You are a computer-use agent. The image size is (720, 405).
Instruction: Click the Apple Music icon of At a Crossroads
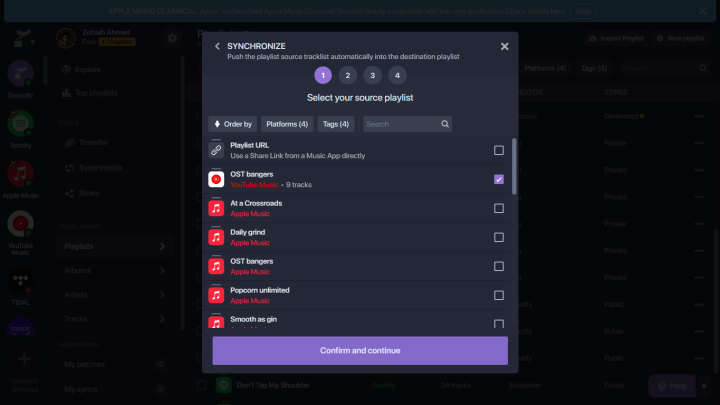click(216, 208)
